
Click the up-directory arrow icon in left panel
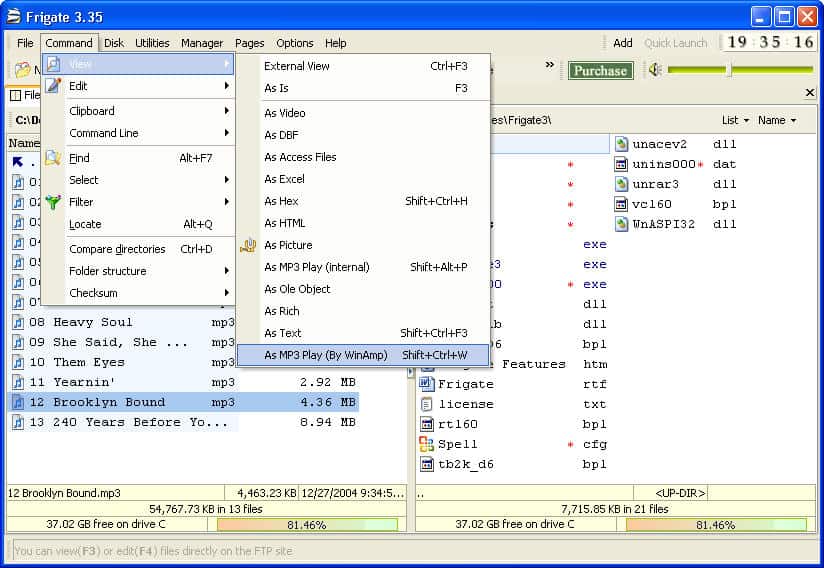pos(18,162)
